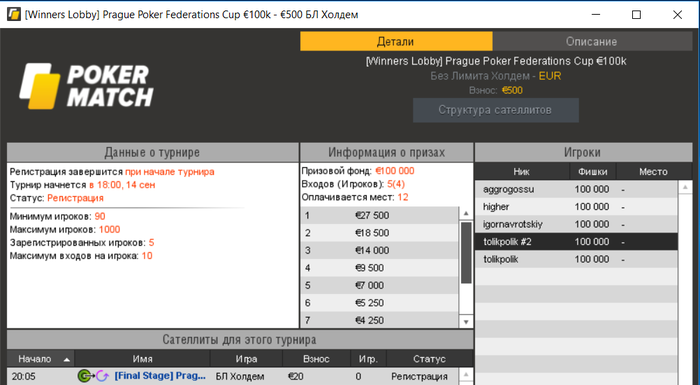Click the satellites list scroll-up arrow

(x=466, y=375)
